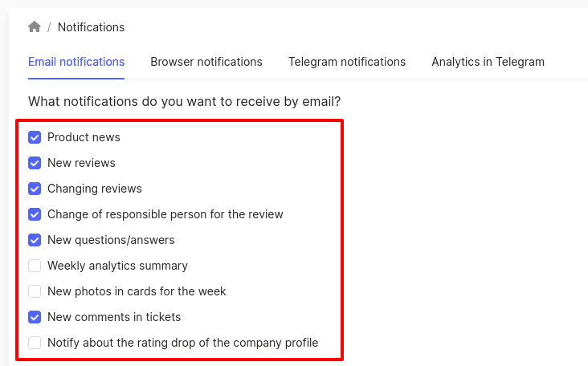Untick the New questions/answers checkbox
Viewport: 588px width, 366px height.
[x=35, y=240]
